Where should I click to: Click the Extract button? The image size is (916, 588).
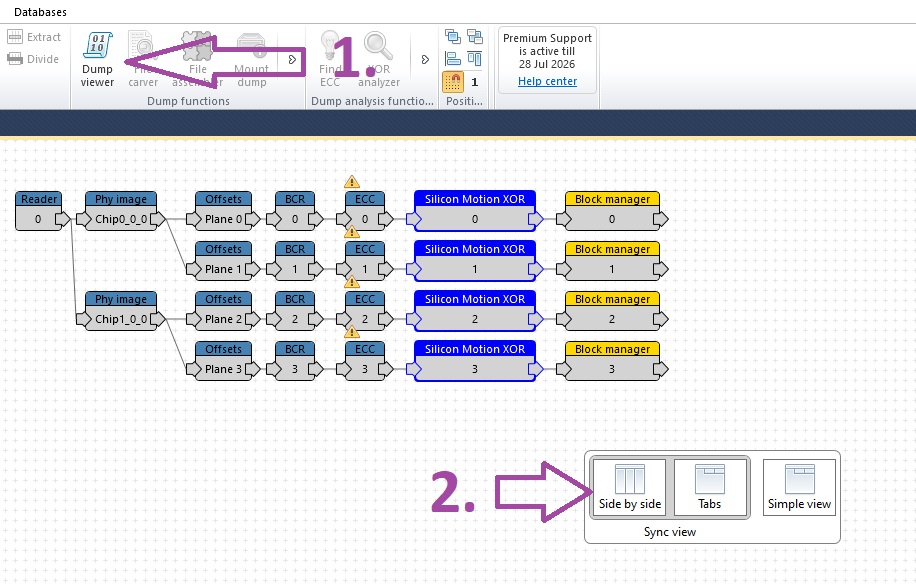click(34, 37)
